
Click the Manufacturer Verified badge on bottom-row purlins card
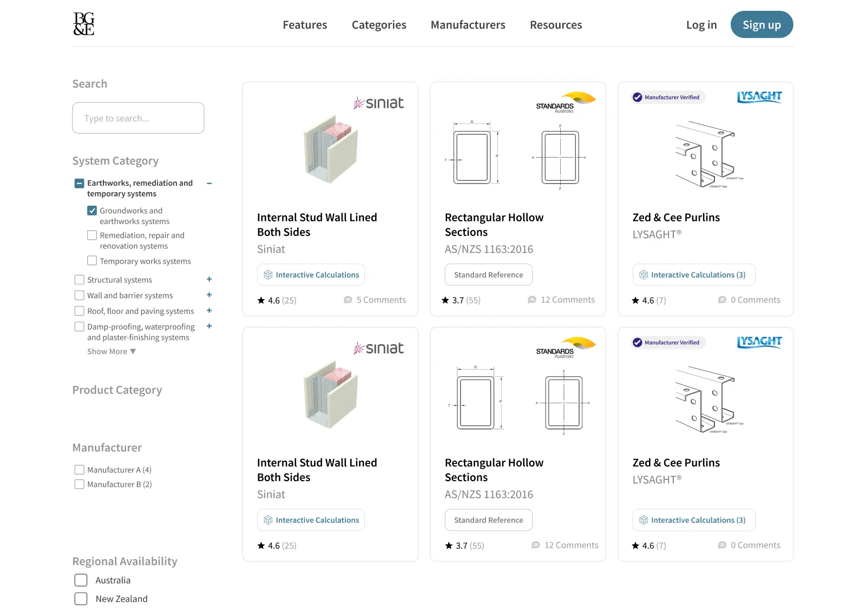tap(667, 343)
